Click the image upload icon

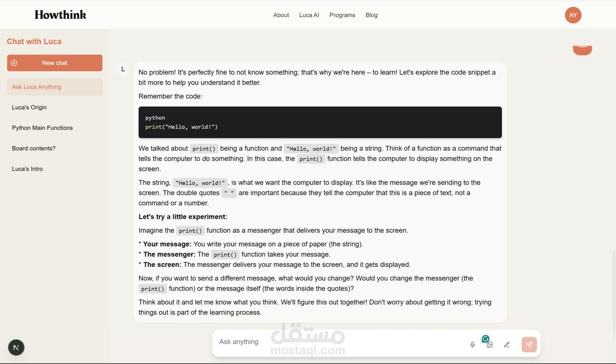tap(489, 345)
